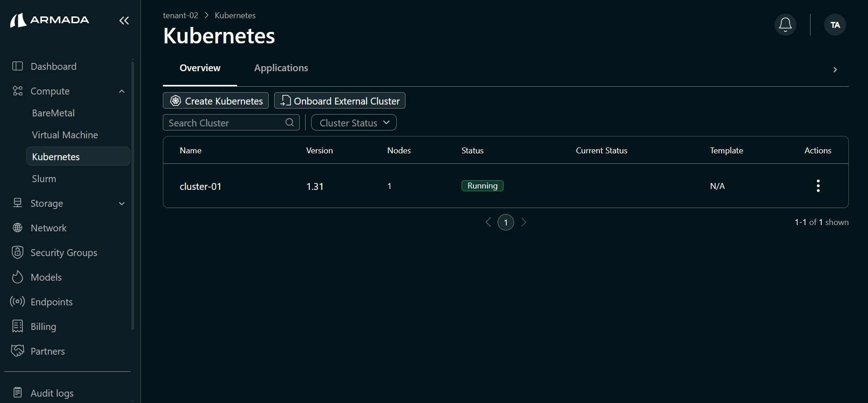
Task: Click the Nodes column header
Action: pyautogui.click(x=399, y=150)
